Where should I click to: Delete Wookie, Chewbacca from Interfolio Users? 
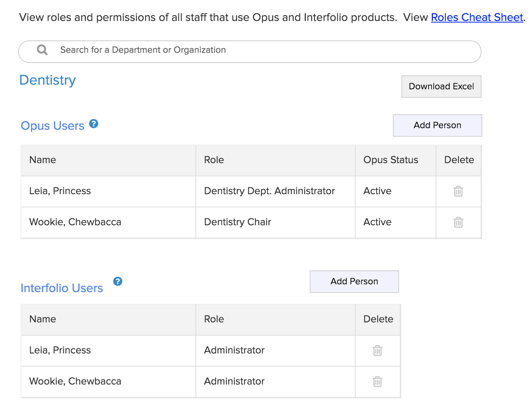point(377,381)
